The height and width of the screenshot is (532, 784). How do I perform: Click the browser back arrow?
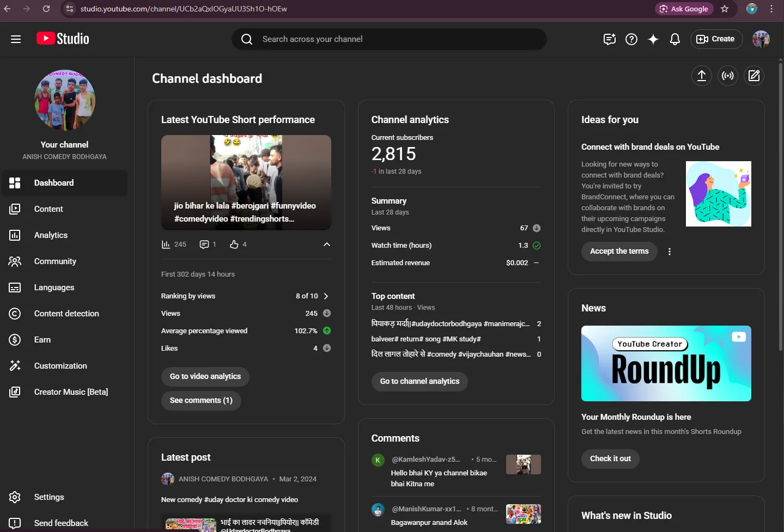[x=8, y=9]
